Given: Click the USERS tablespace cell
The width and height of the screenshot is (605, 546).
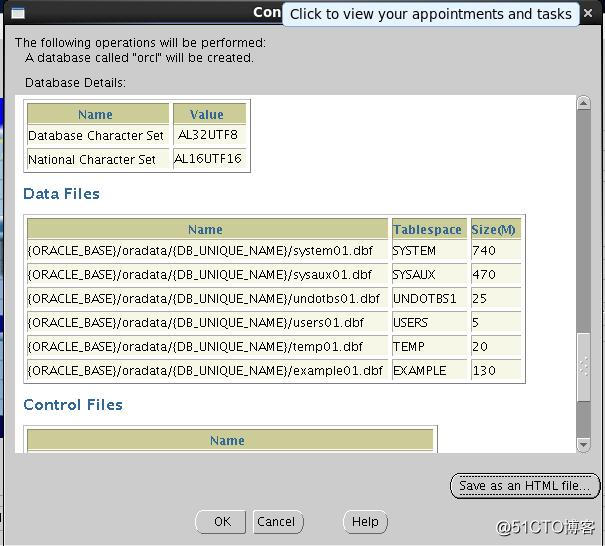Looking at the screenshot, I should [429, 322].
